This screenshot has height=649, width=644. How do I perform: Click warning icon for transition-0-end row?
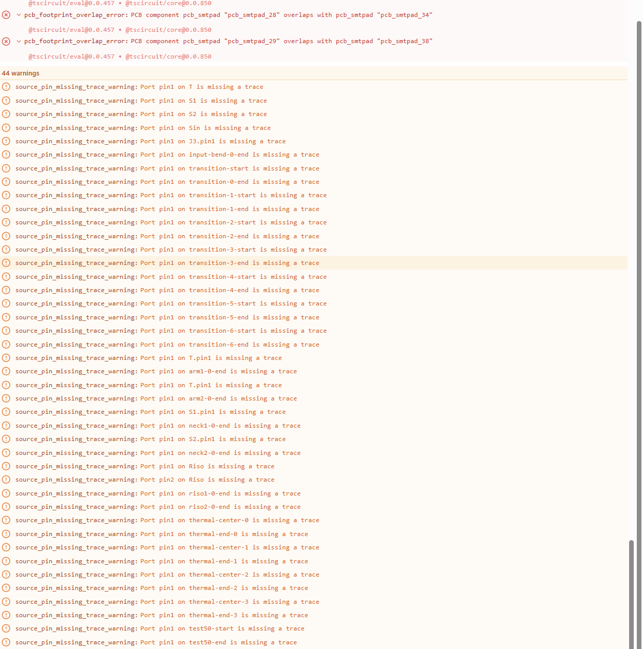(6, 182)
